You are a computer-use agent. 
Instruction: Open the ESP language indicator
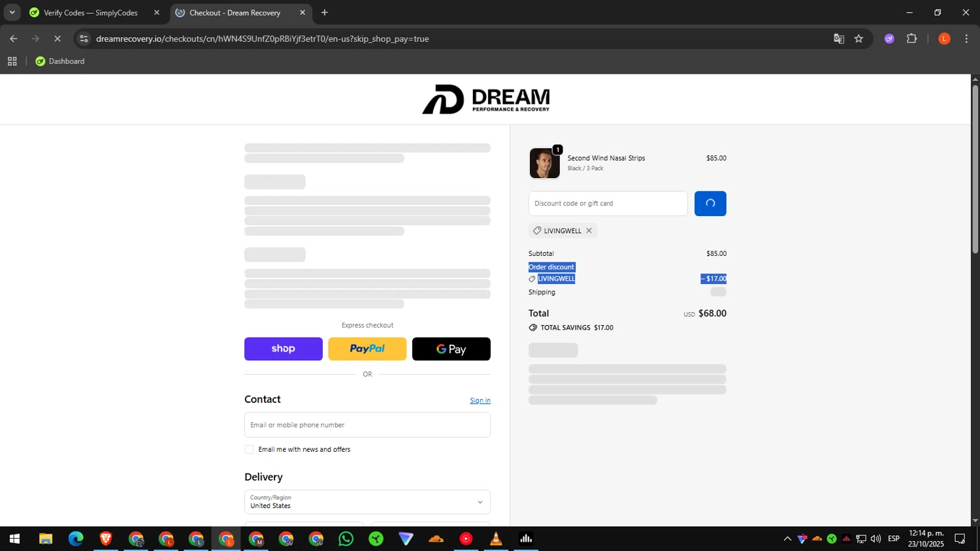tap(894, 539)
